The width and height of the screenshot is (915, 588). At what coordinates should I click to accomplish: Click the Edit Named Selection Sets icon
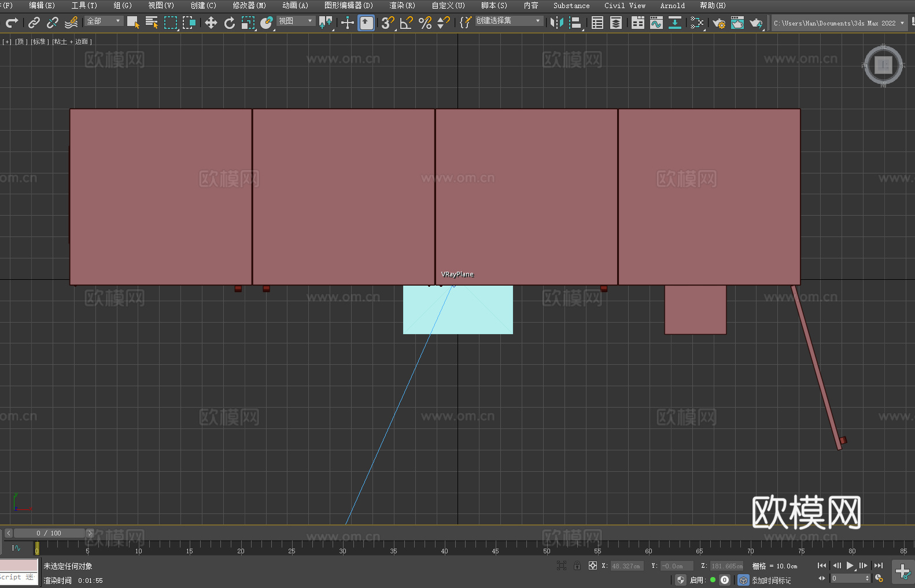[465, 23]
